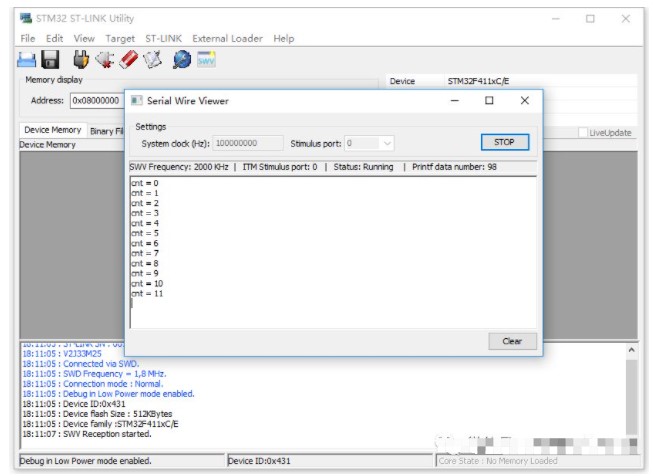Screen dimensions: 653x476
Task: Maximize the Serial Wire Viewer window
Action: 489,100
